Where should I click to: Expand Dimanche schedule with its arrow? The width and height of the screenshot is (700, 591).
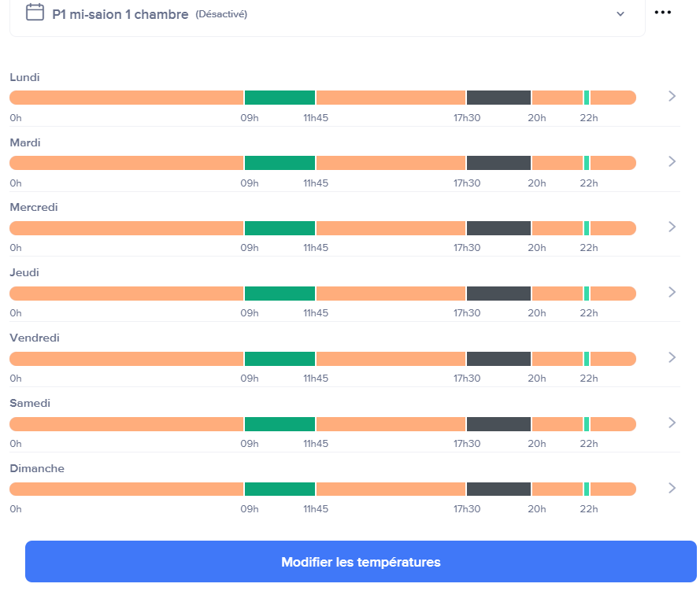coord(672,488)
